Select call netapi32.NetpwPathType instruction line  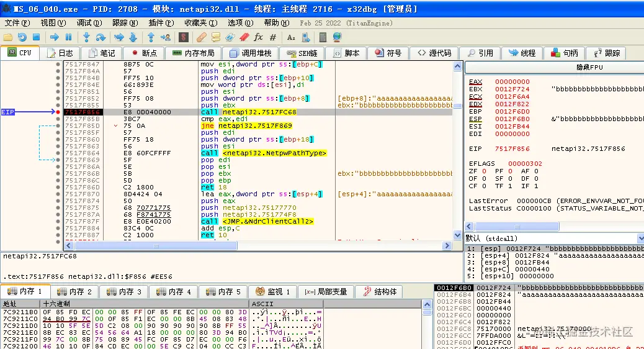pyautogui.click(x=263, y=153)
